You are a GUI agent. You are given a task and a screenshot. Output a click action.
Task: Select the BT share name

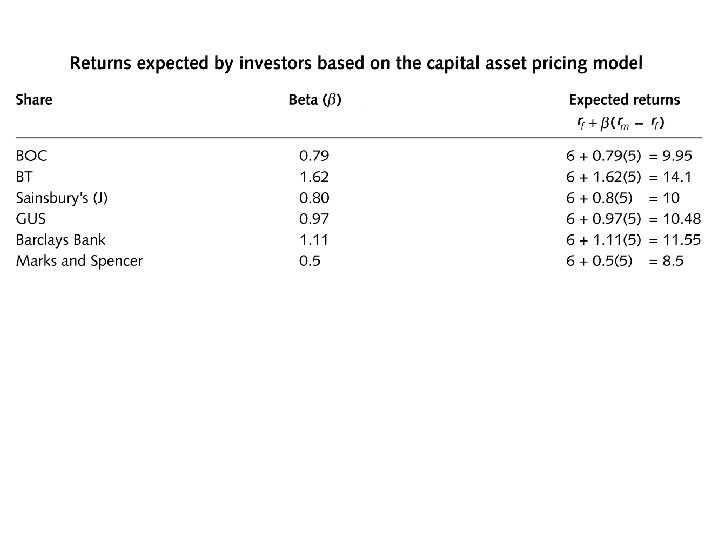[24, 177]
